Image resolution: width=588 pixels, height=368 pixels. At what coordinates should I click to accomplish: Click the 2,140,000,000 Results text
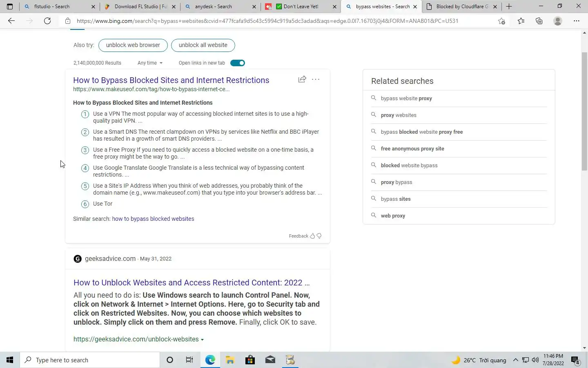click(97, 63)
